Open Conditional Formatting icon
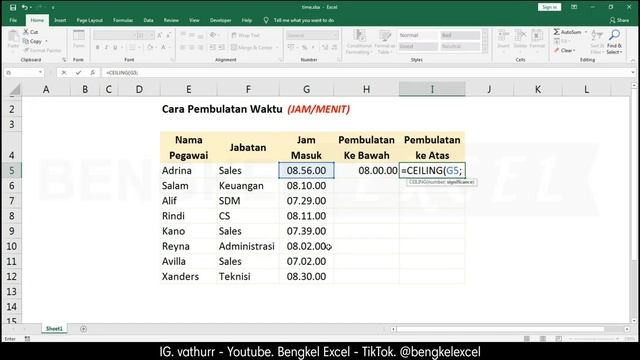 pos(359,36)
